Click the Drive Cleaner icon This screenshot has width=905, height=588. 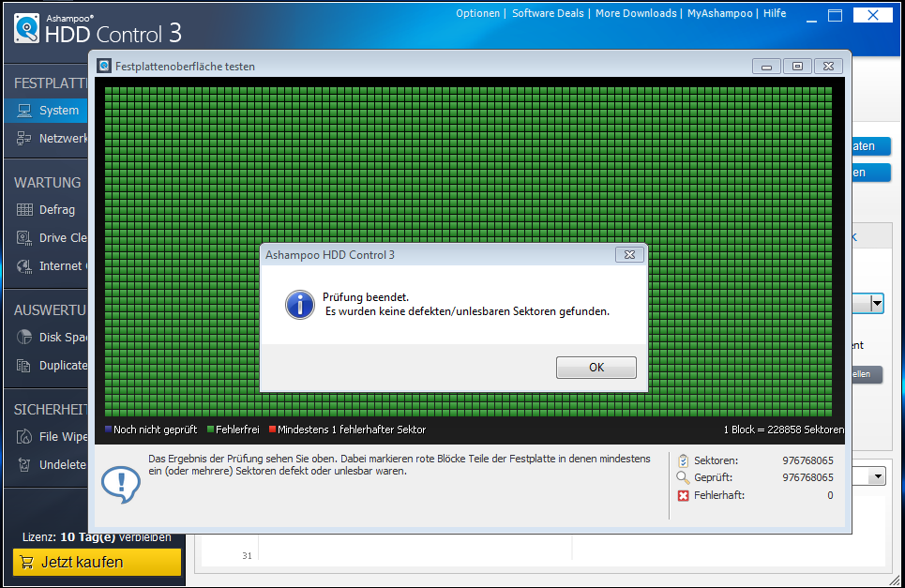coord(24,238)
